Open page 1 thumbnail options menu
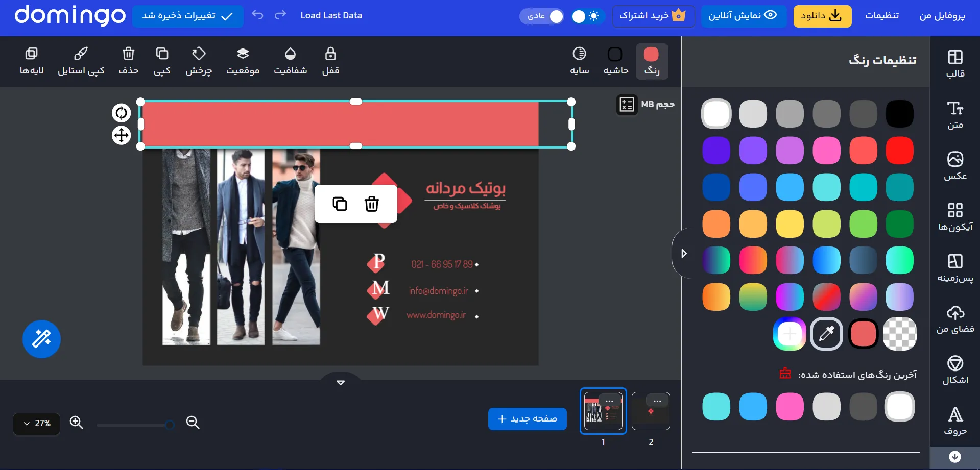 coord(610,401)
